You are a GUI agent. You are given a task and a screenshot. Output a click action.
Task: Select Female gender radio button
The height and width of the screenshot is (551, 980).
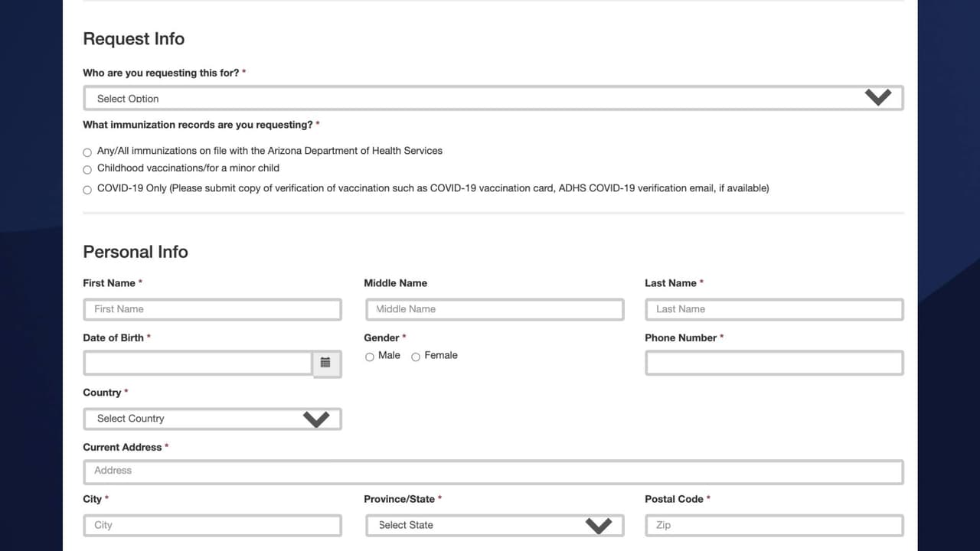pyautogui.click(x=416, y=357)
